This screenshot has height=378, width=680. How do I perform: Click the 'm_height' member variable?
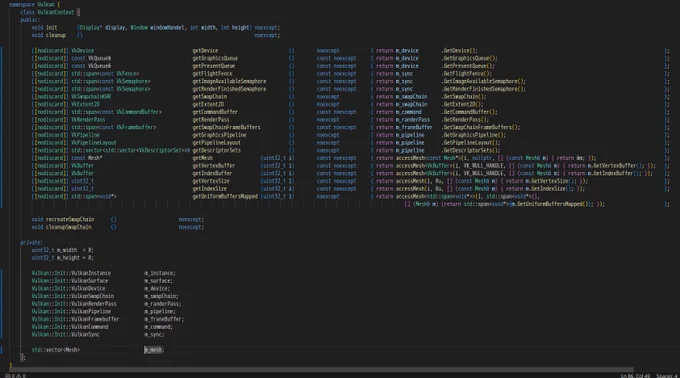(68, 258)
